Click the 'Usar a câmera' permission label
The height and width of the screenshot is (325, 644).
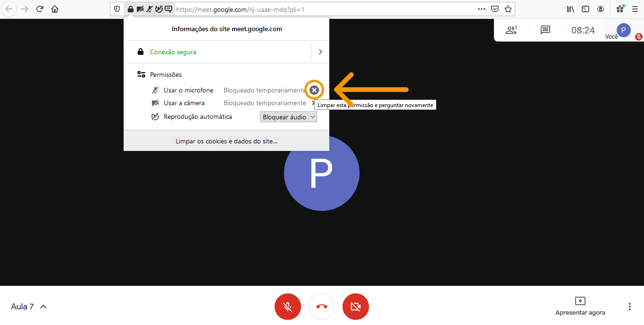(x=184, y=103)
